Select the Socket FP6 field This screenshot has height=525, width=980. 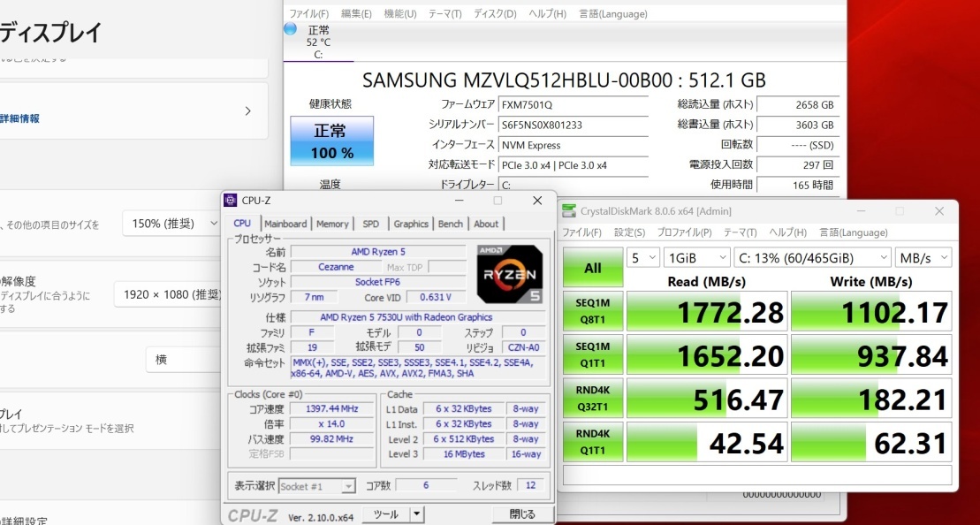click(x=378, y=282)
